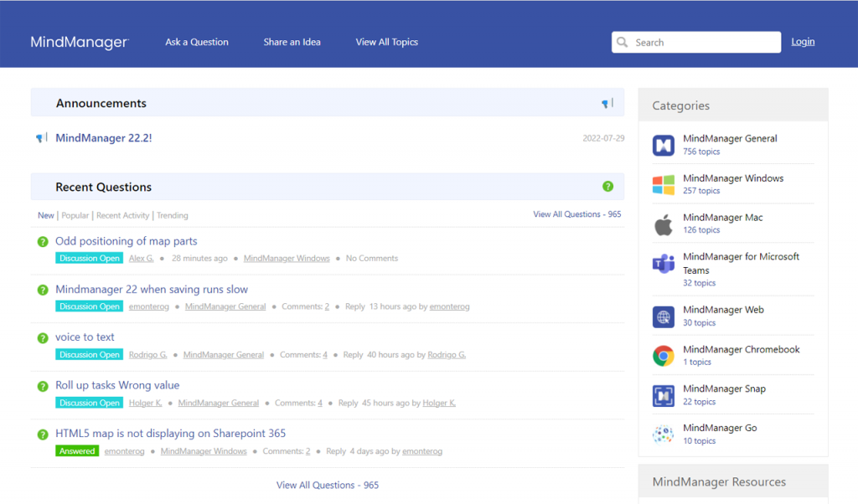Click question icon beside voice to text
Viewport: 858px width, 504px height.
[x=43, y=338]
